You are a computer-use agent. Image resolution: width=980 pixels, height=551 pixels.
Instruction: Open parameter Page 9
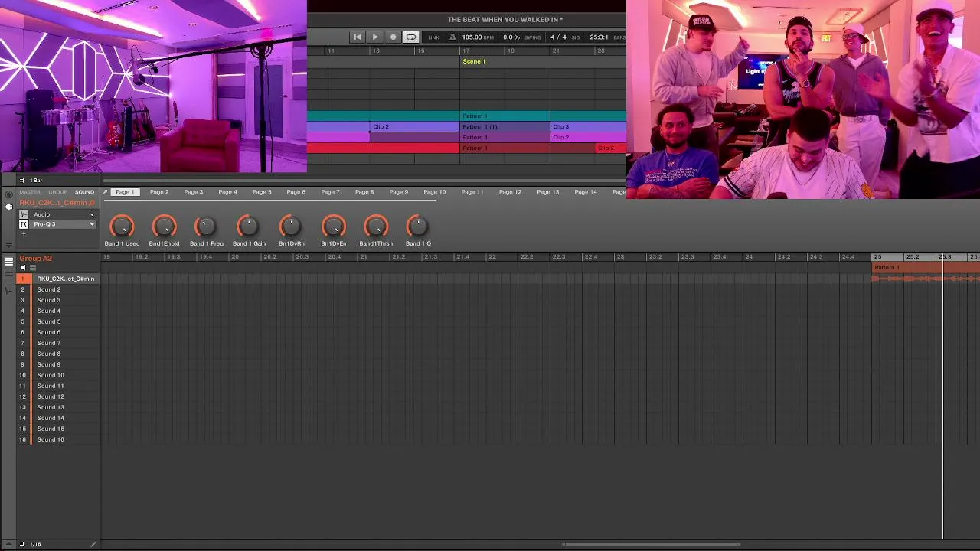pyautogui.click(x=398, y=192)
